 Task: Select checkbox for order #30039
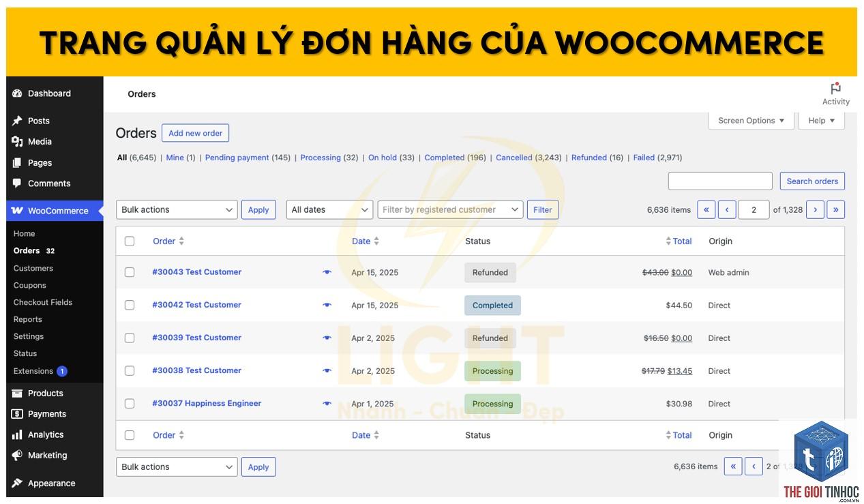[130, 338]
